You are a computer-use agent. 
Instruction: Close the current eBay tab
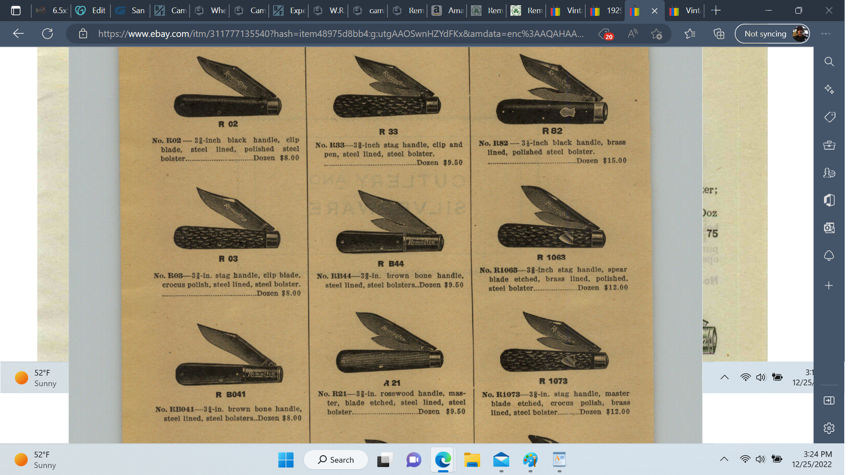(x=654, y=11)
